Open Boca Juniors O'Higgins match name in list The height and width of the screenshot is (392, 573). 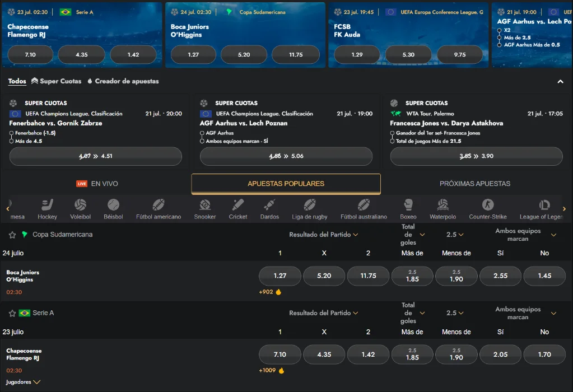(x=22, y=276)
